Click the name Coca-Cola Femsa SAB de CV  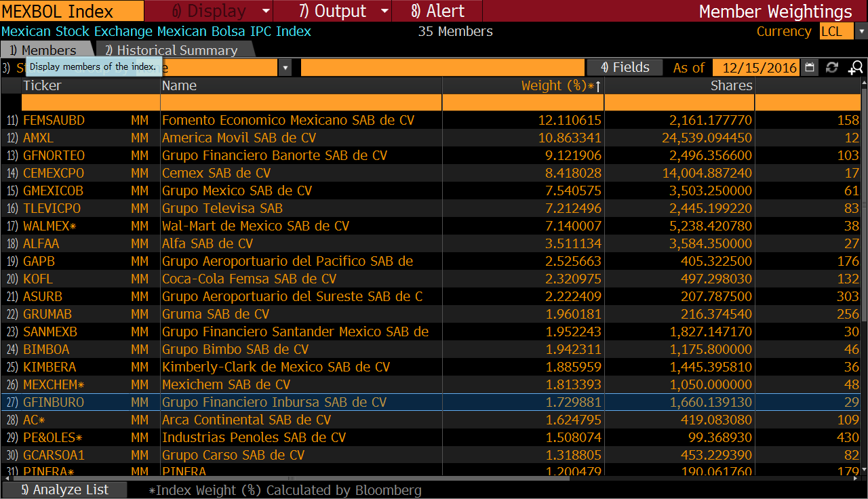(249, 279)
